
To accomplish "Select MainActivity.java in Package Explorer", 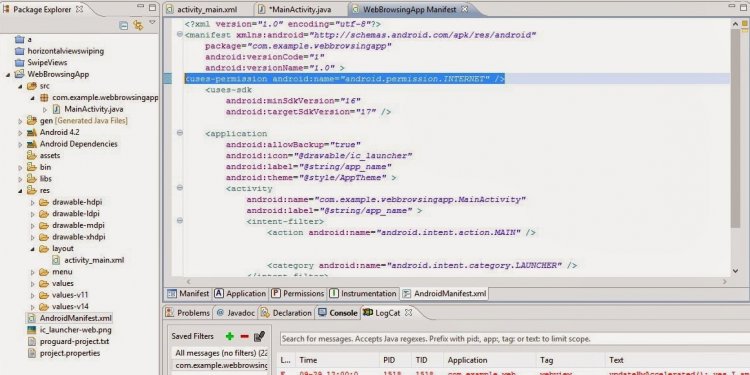I will click(94, 110).
